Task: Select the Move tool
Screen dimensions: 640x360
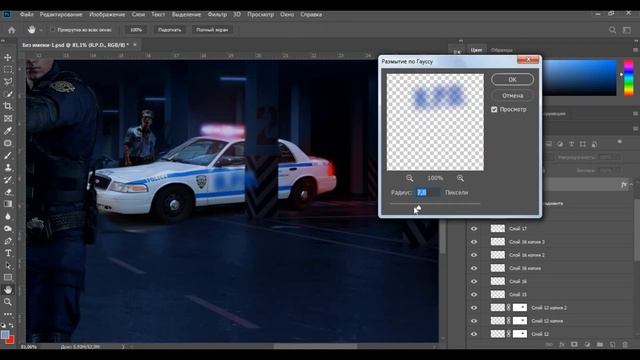Action: click(8, 58)
